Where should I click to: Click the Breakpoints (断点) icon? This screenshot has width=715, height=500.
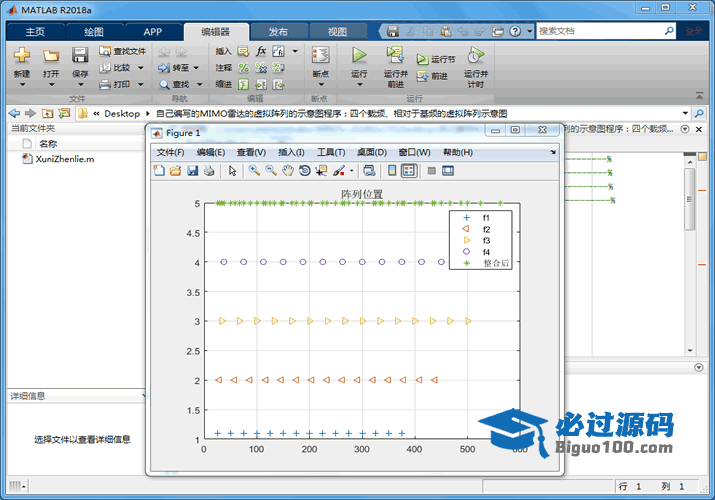click(321, 55)
